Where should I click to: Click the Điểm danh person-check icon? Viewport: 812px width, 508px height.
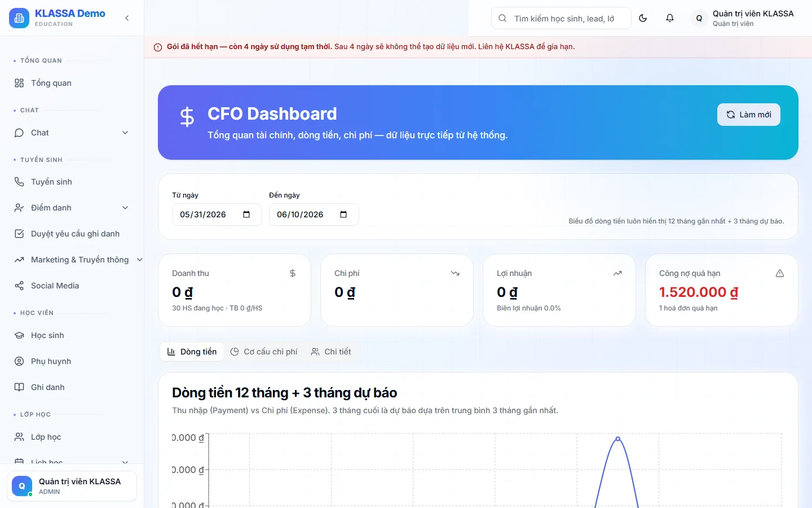(x=19, y=208)
